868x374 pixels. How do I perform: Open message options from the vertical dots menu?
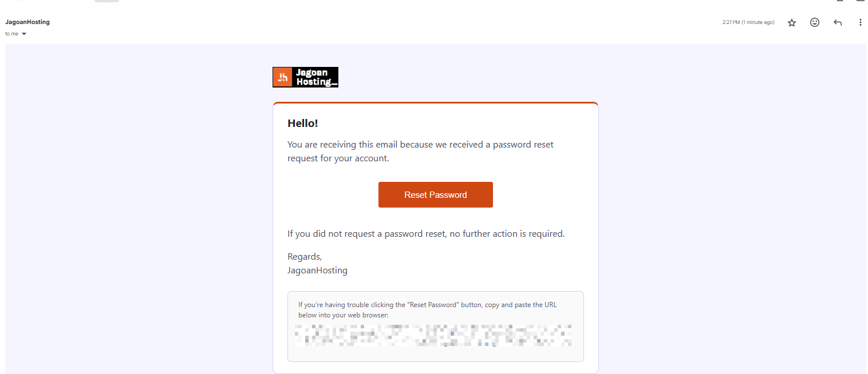tap(861, 22)
